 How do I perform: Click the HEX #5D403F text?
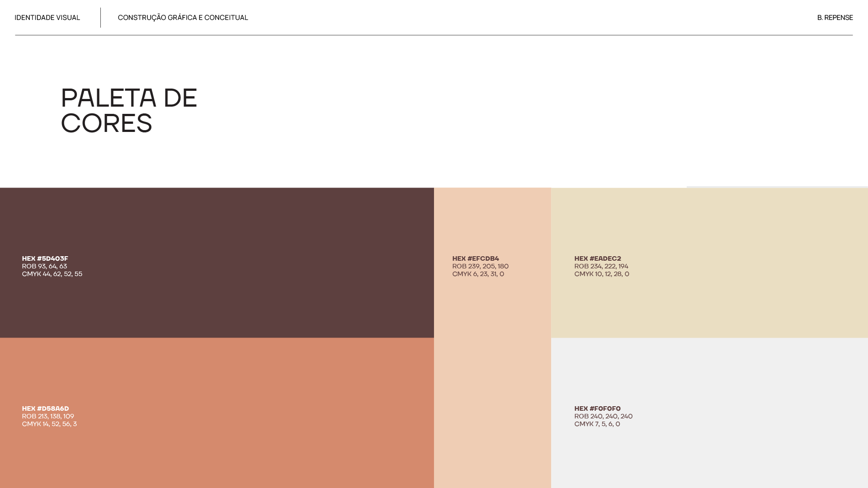pos(45,258)
